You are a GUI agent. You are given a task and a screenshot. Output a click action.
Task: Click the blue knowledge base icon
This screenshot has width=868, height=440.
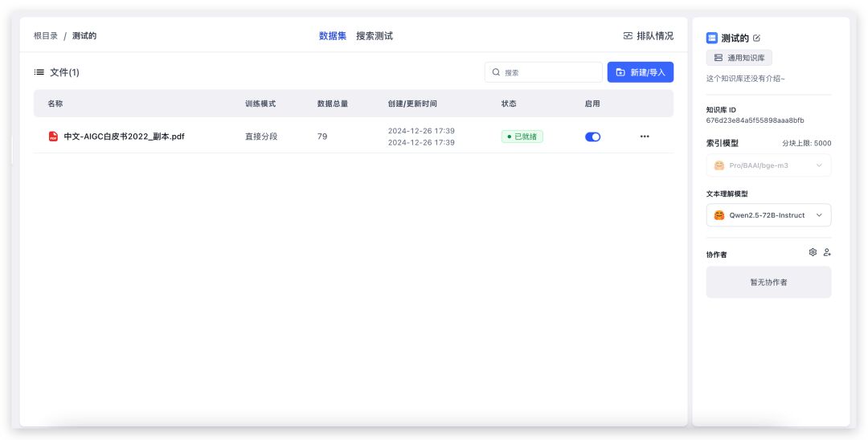pos(711,38)
